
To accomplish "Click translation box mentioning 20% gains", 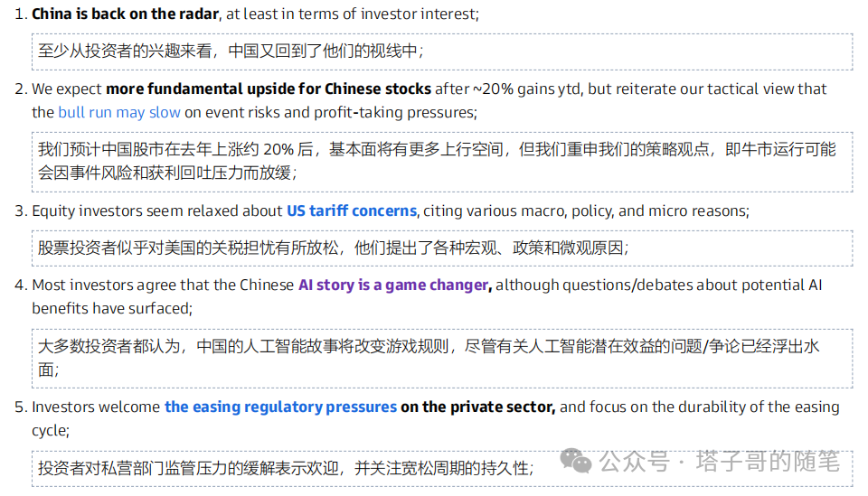I will pyautogui.click(x=442, y=162).
